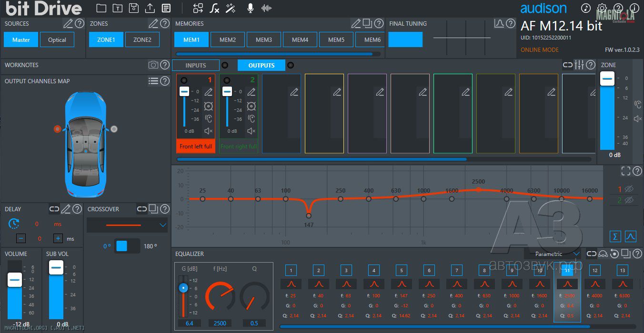Mute output channel 1 Front left full
Screen dimensions: 644x333
pyautogui.click(x=208, y=131)
